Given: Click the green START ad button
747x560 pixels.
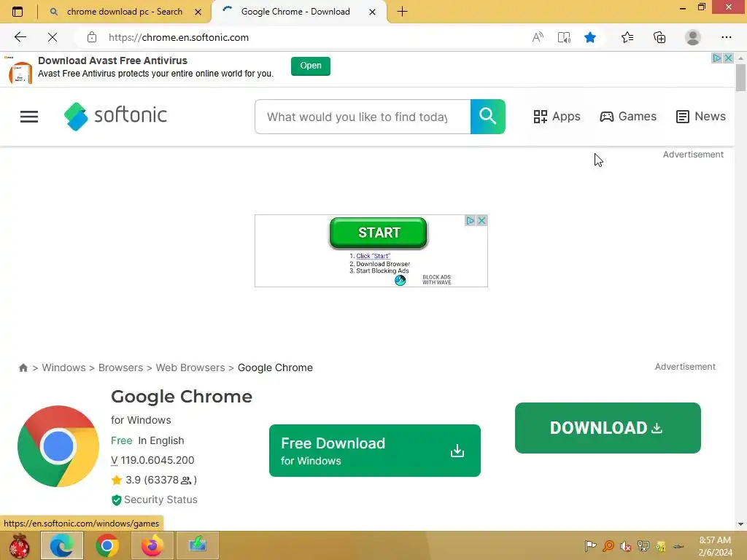Looking at the screenshot, I should point(379,233).
